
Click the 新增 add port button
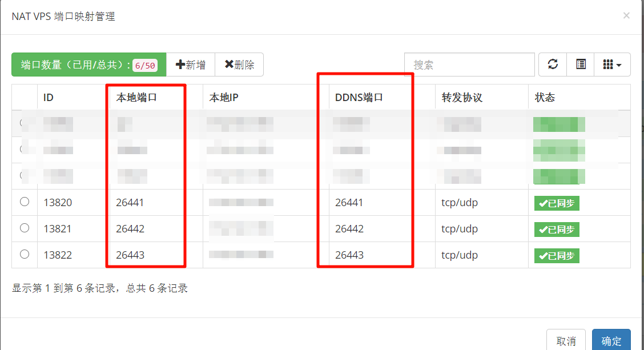191,65
